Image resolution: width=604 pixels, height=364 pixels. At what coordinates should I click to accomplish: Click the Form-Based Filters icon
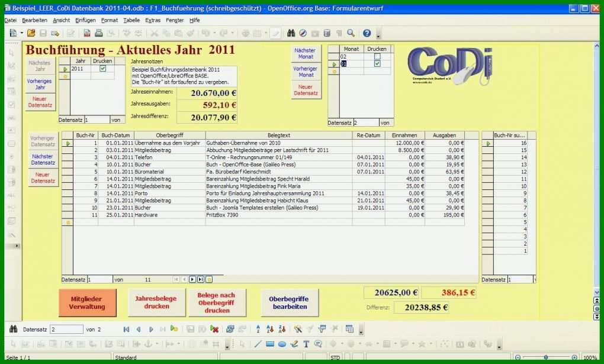click(322, 329)
